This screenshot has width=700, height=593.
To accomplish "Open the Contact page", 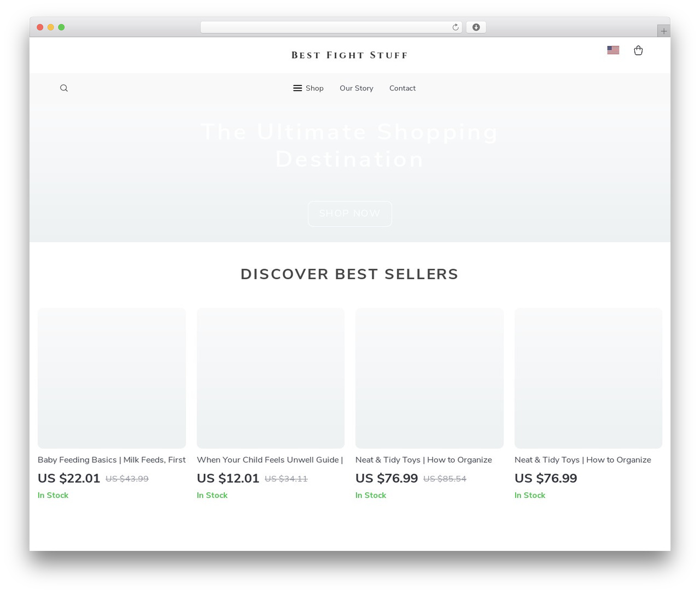I will (402, 88).
